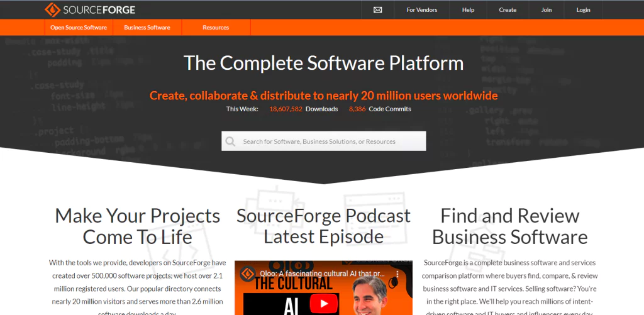This screenshot has width=644, height=315.
Task: Click "Find and Review Business Software" heading
Action: point(509,226)
